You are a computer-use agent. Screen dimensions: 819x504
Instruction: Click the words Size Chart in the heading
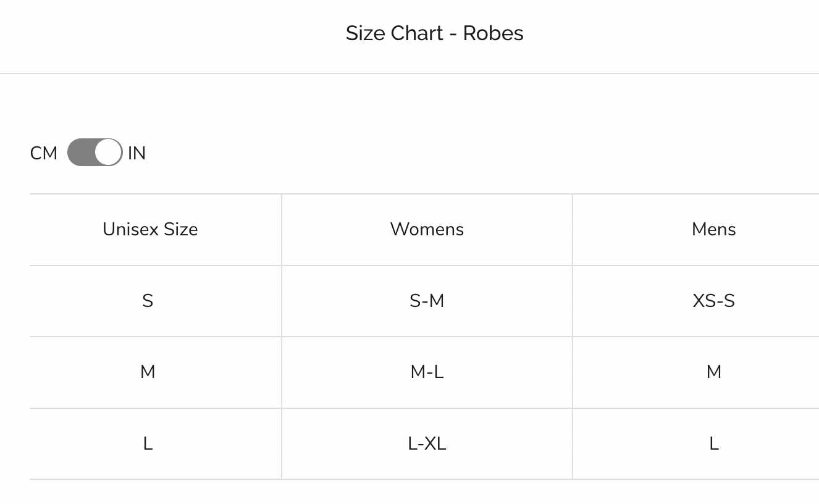(394, 33)
